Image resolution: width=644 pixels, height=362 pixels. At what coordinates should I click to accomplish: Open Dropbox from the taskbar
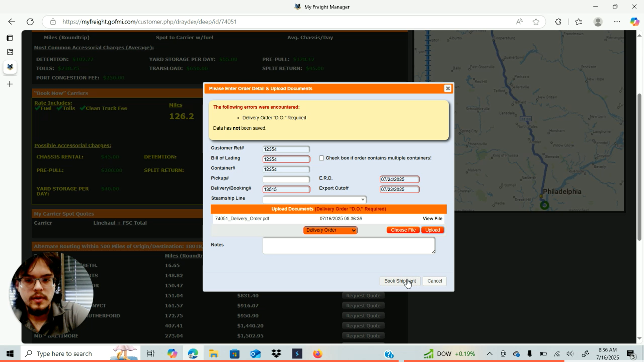[276, 354]
